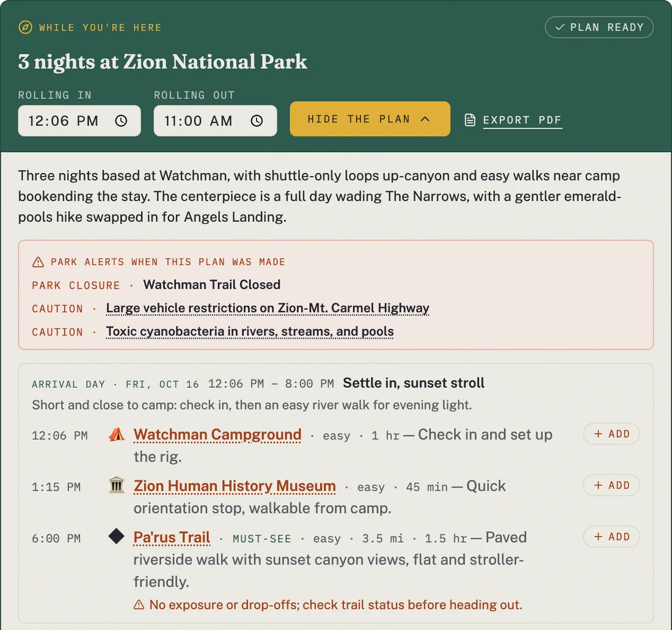Image resolution: width=672 pixels, height=630 pixels.
Task: Click the museum building icon
Action: point(116,486)
